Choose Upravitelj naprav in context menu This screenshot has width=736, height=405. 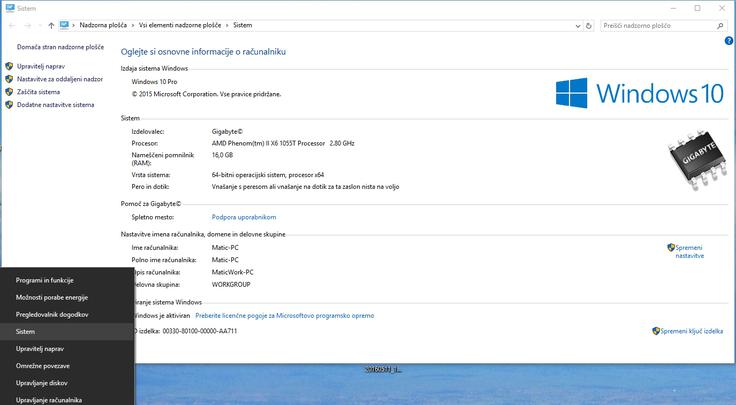[x=67, y=349]
